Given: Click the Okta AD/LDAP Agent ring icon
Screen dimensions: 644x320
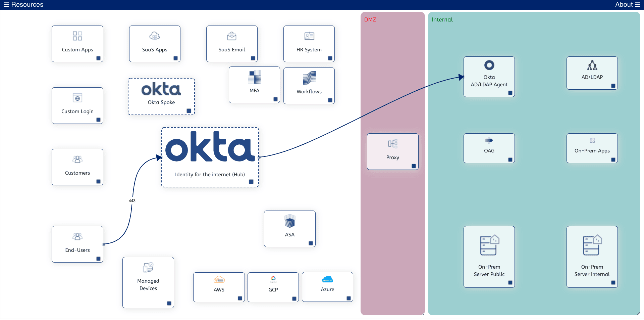Looking at the screenshot, I should tap(489, 65).
